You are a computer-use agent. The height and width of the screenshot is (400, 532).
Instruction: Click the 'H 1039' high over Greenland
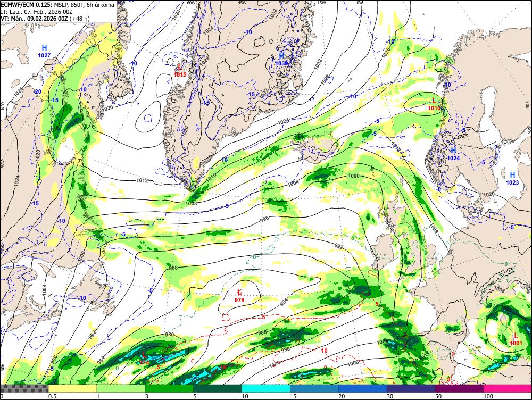281,59
